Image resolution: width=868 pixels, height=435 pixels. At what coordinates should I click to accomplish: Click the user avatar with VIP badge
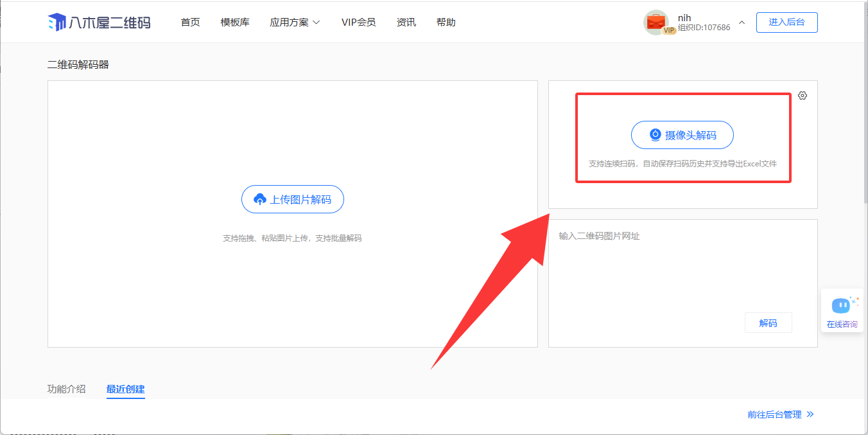[656, 22]
